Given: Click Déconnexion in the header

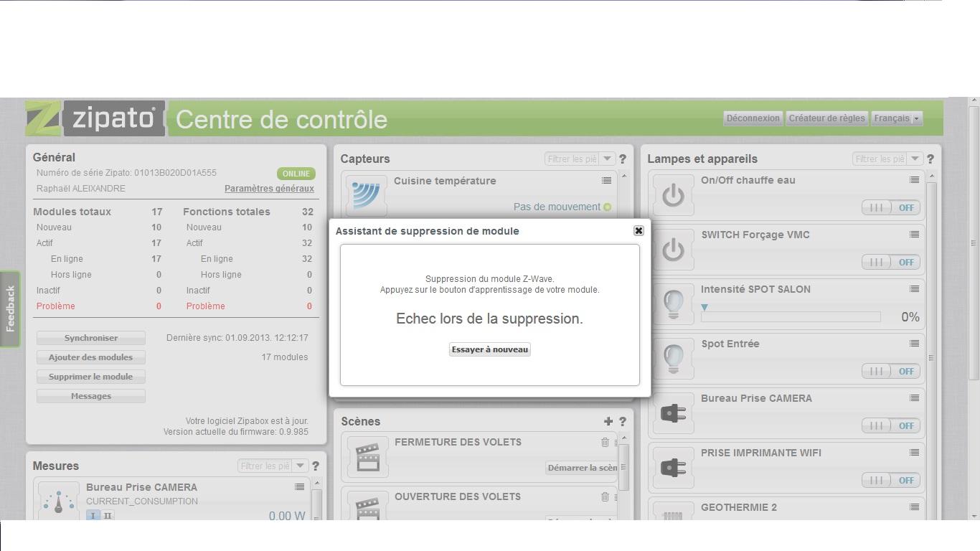Looking at the screenshot, I should pos(753,118).
